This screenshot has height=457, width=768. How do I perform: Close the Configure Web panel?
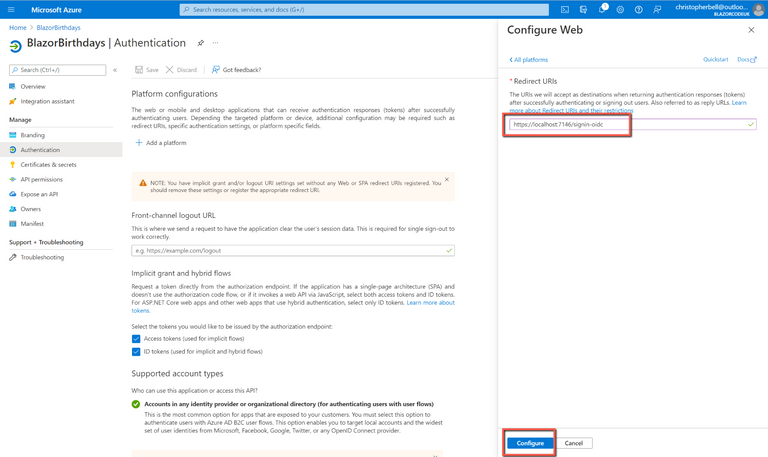pyautogui.click(x=751, y=30)
